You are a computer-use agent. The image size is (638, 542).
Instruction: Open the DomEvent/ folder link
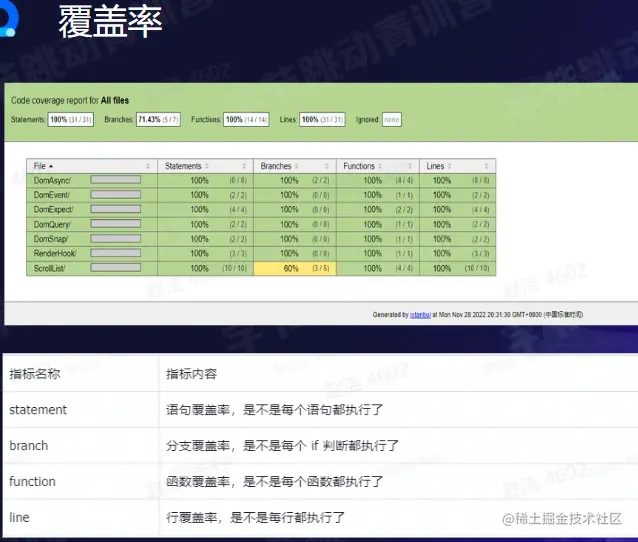(x=52, y=195)
